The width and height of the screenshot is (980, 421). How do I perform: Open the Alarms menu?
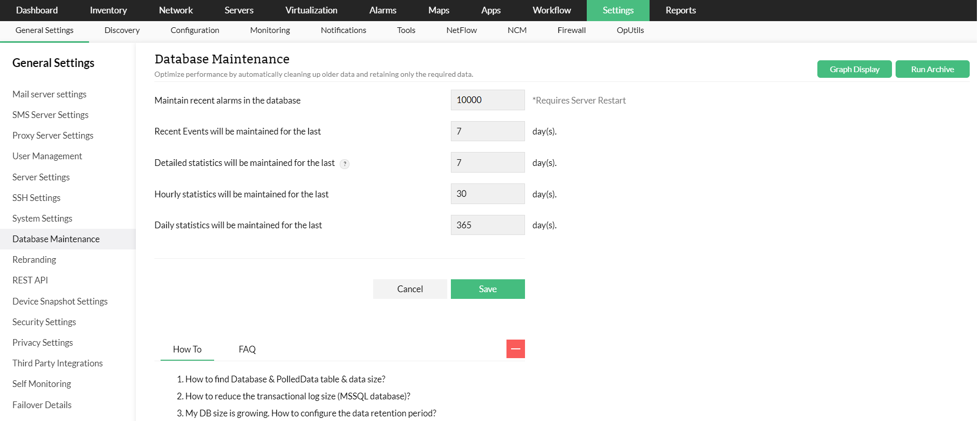382,10
